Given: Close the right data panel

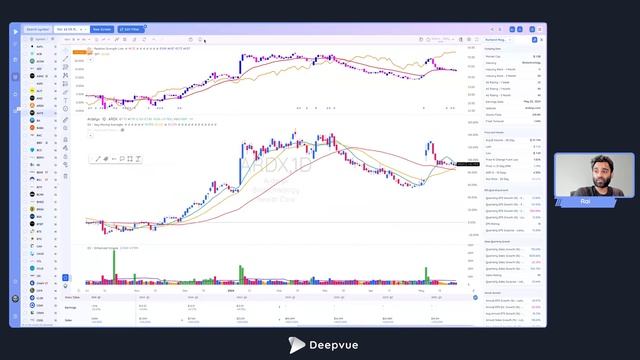Looking at the screenshot, I should click(542, 40).
